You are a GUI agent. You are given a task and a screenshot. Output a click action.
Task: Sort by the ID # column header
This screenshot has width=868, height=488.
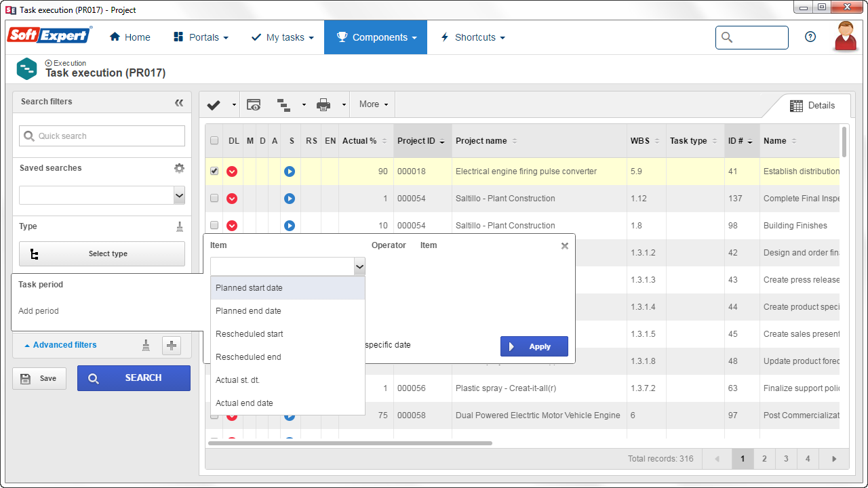742,141
